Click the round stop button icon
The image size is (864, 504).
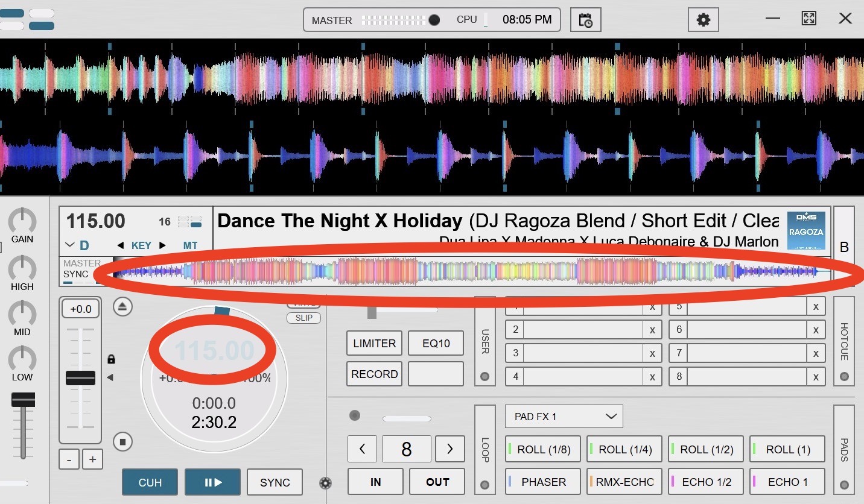[x=122, y=442]
